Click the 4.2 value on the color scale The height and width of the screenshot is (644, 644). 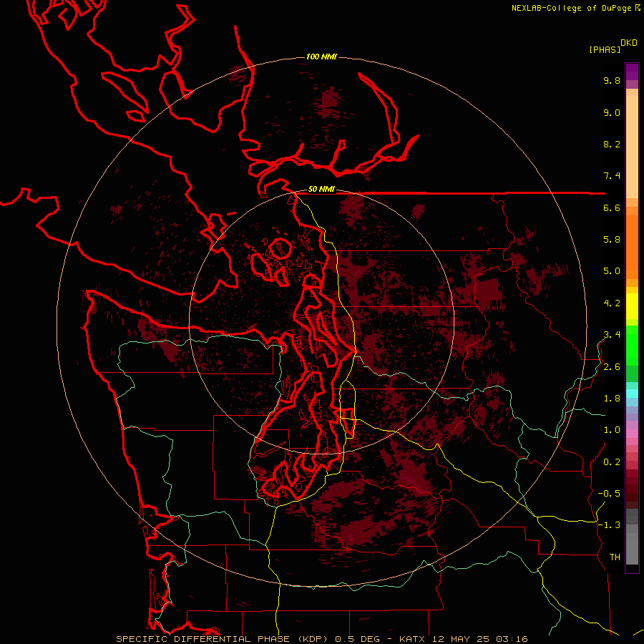coord(612,303)
